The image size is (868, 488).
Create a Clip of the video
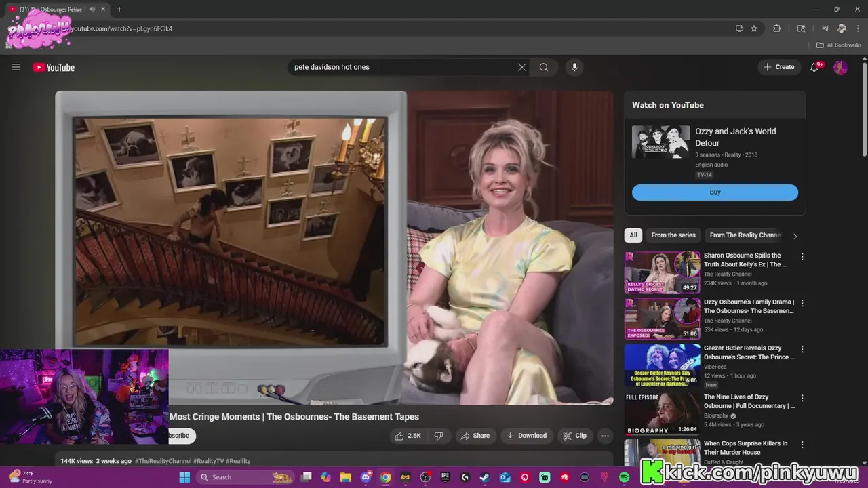pos(574,436)
